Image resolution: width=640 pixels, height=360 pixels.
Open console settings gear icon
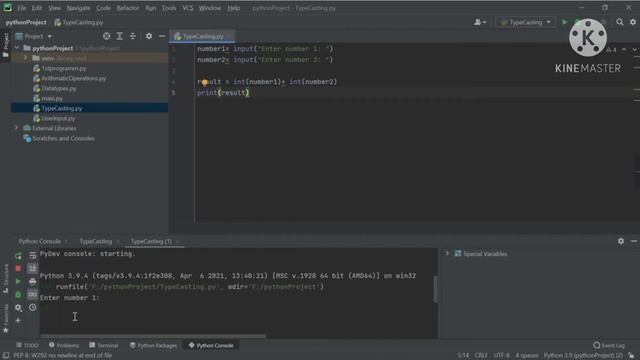[18, 307]
